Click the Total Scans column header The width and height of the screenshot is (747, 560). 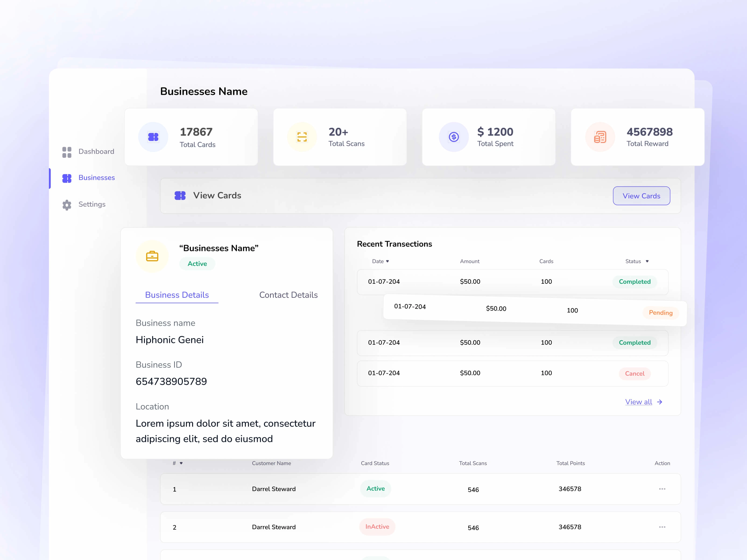point(473,463)
